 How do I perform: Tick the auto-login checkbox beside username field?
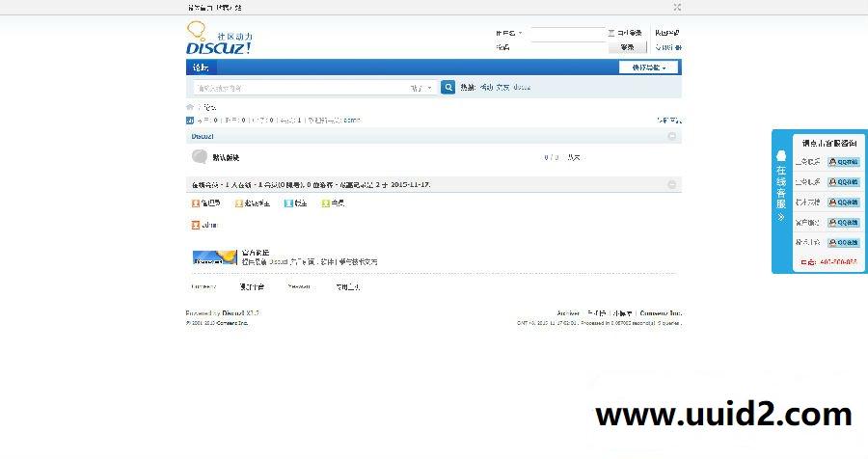pyautogui.click(x=611, y=33)
